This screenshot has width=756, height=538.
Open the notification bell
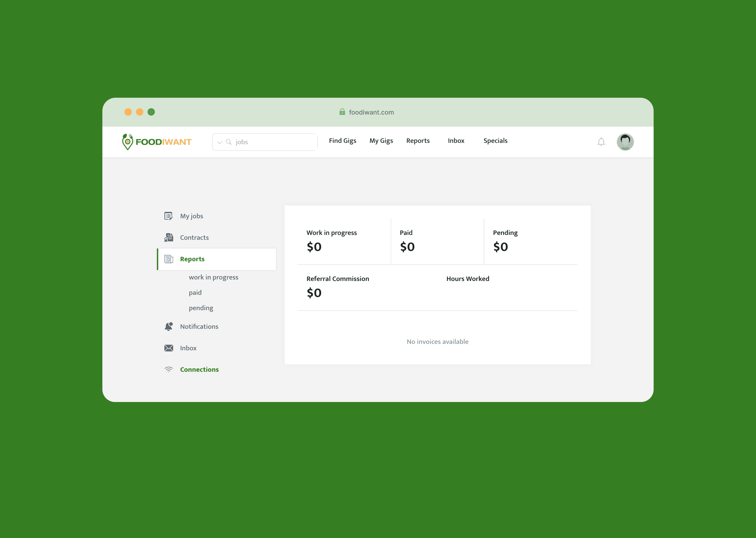[601, 142]
